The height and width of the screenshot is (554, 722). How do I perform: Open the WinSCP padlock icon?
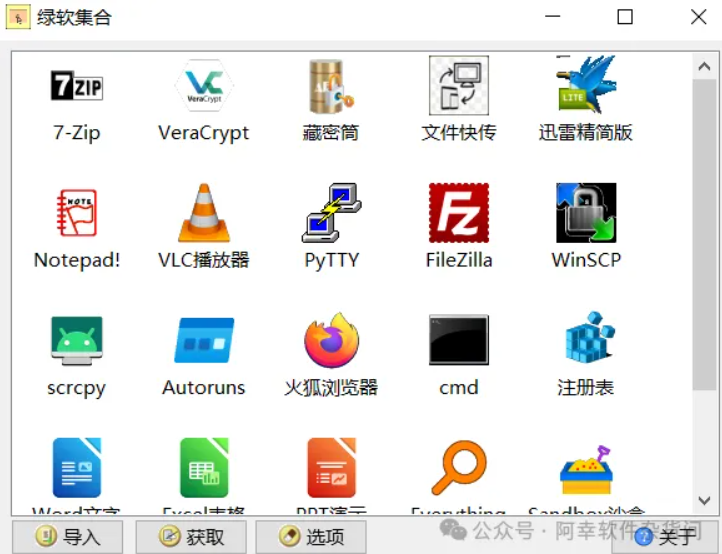coord(586,213)
